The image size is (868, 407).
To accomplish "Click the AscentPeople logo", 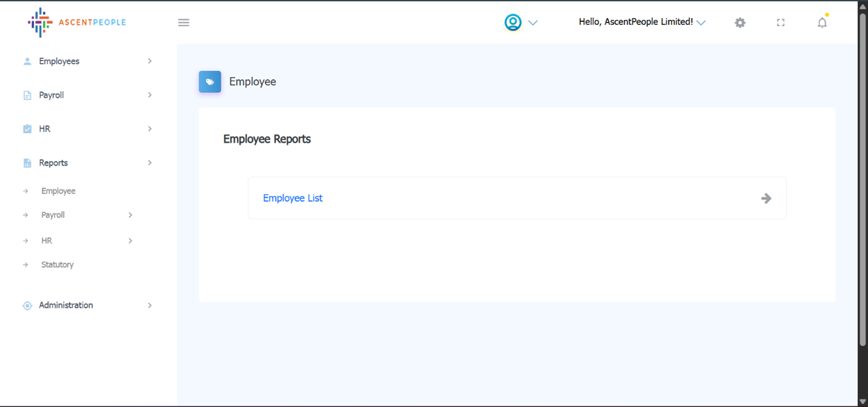I will coord(76,22).
